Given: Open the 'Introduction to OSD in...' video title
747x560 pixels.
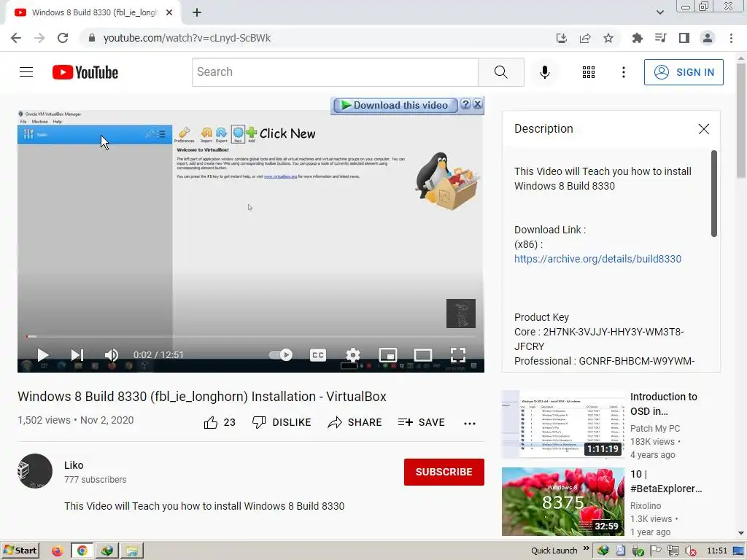Looking at the screenshot, I should pos(664,404).
